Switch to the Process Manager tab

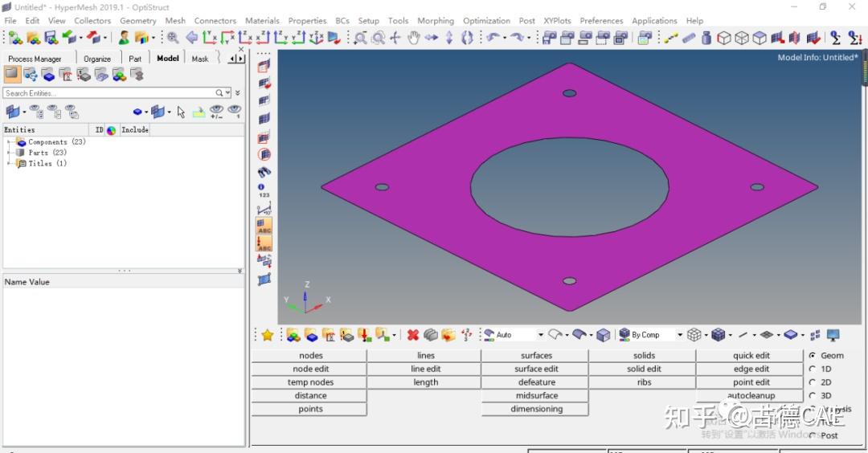(35, 59)
